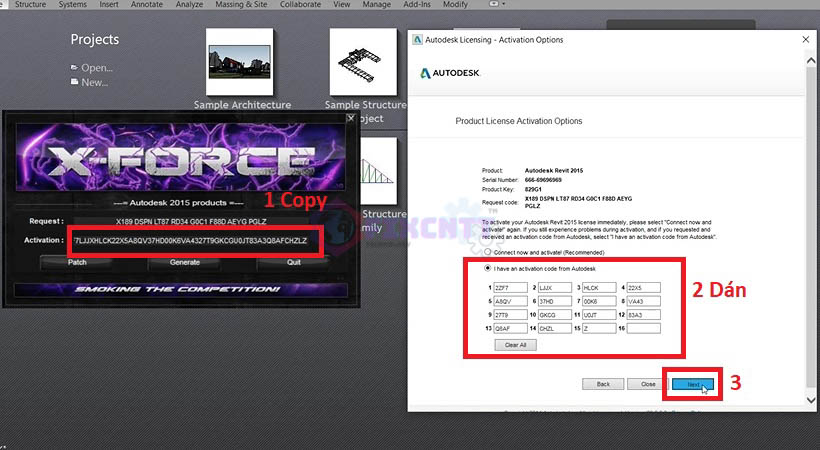Open the Structure ribbon tab
Screen dimensions: 820x450
(30, 4)
